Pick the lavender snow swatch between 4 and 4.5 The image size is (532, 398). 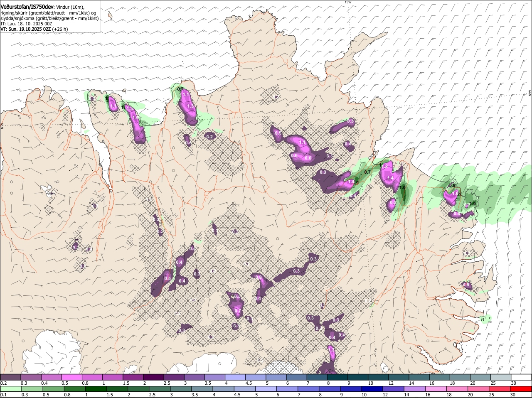click(x=236, y=377)
